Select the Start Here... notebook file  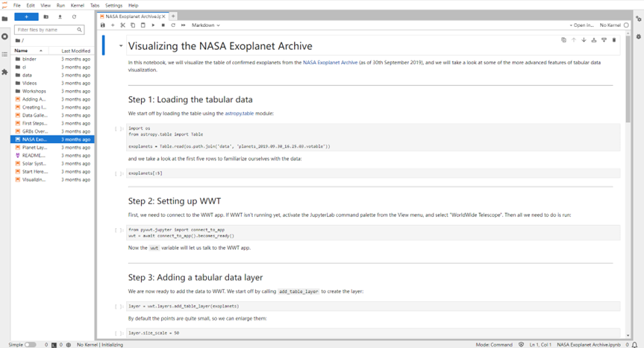click(x=52, y=171)
